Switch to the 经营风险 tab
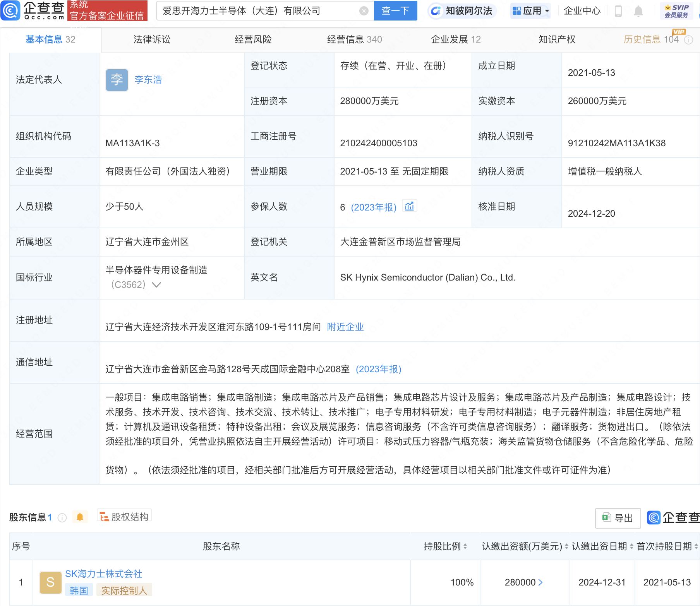Image resolution: width=700 pixels, height=606 pixels. (253, 39)
